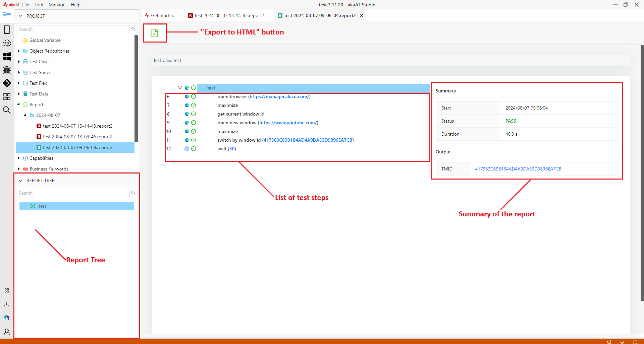Click the circular icon at the status bar's far right
Screen dimensions: 644x344
(635, 342)
